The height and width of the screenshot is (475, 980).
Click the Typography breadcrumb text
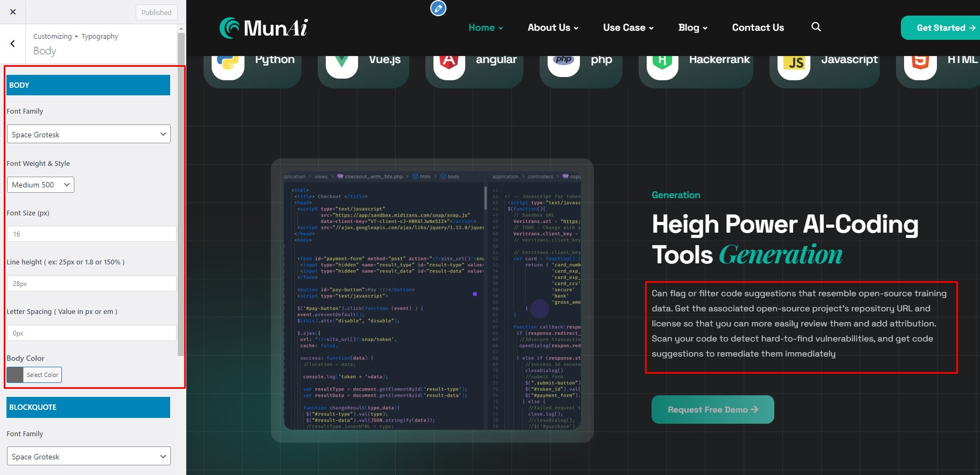pyautogui.click(x=100, y=36)
